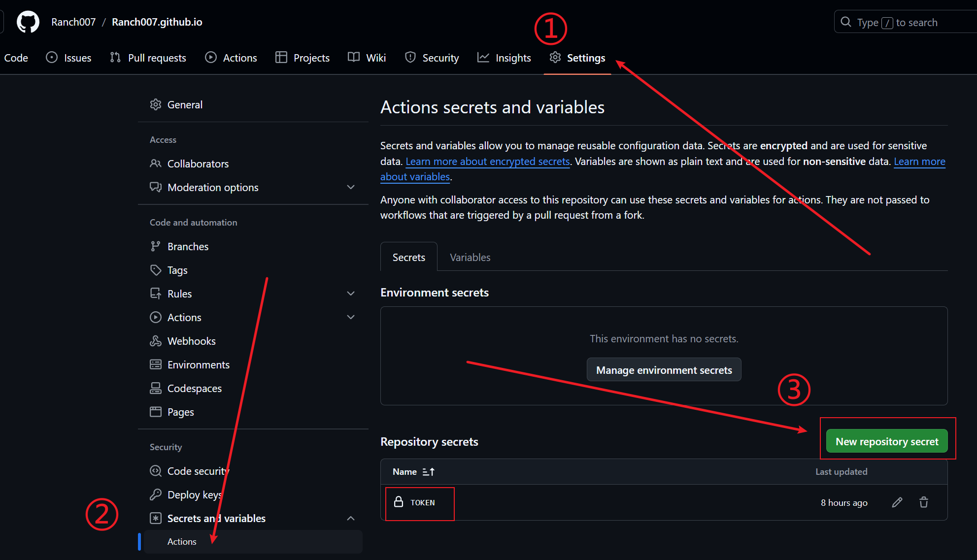Expand the sidebar Actions settings chevron
The height and width of the screenshot is (560, 977).
351,317
